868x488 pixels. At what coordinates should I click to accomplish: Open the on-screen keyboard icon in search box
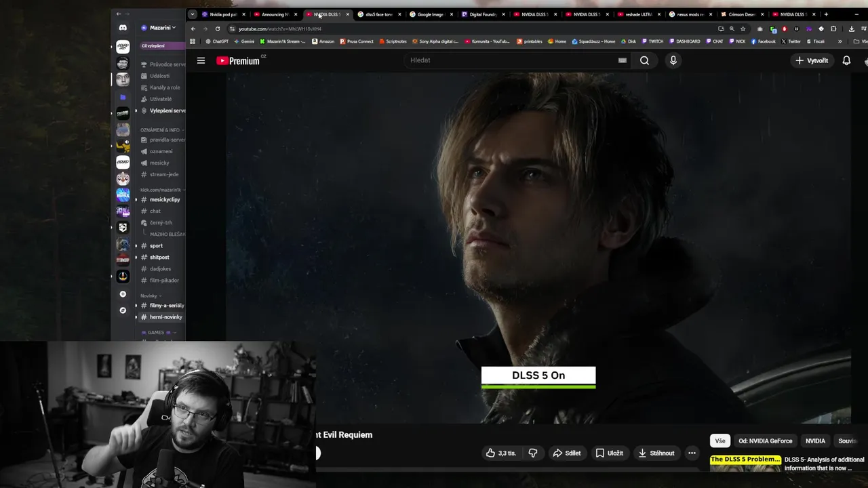point(622,60)
